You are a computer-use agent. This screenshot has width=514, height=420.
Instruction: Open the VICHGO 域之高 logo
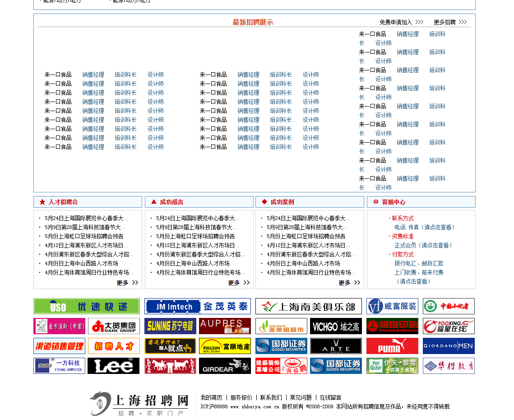point(336,326)
